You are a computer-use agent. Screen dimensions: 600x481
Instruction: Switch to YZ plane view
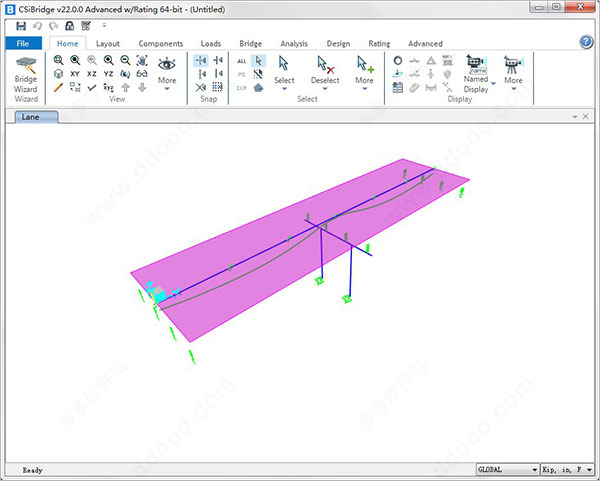108,73
